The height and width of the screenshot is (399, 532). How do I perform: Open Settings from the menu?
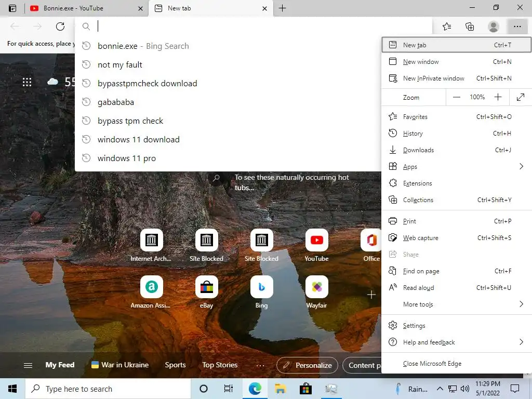tap(456, 326)
